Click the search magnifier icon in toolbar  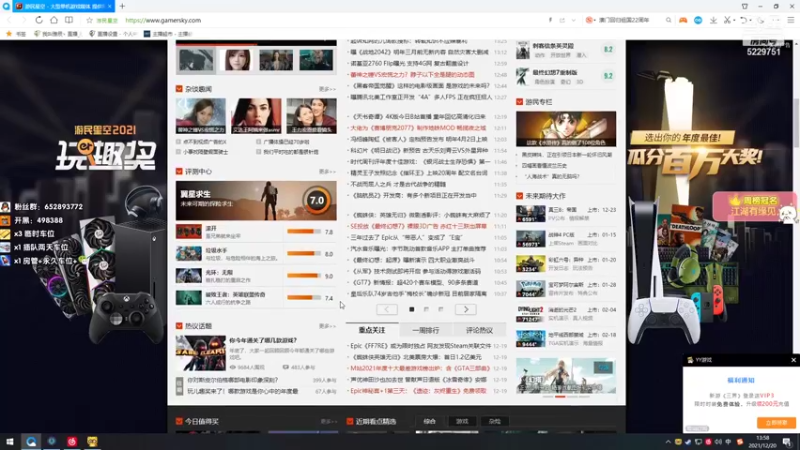click(668, 20)
